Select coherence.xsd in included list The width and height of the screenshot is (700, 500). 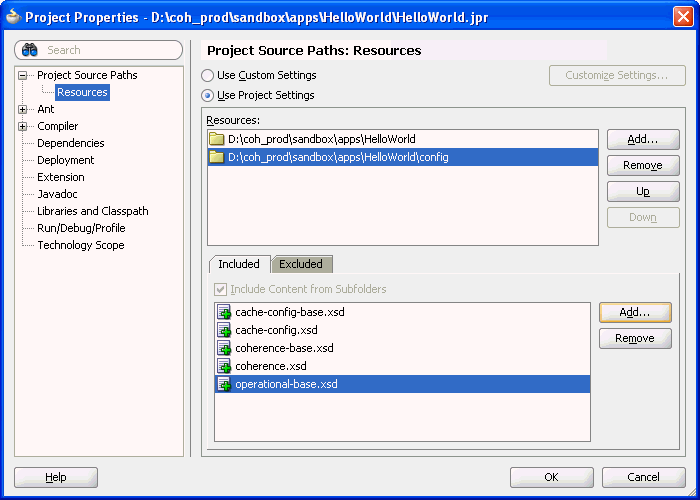[x=402, y=366]
